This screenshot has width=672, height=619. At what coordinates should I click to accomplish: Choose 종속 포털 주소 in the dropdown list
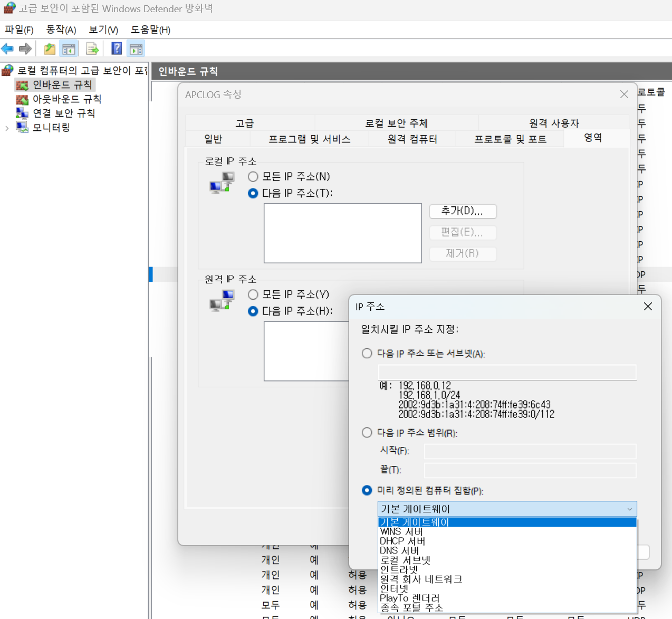coord(507,608)
